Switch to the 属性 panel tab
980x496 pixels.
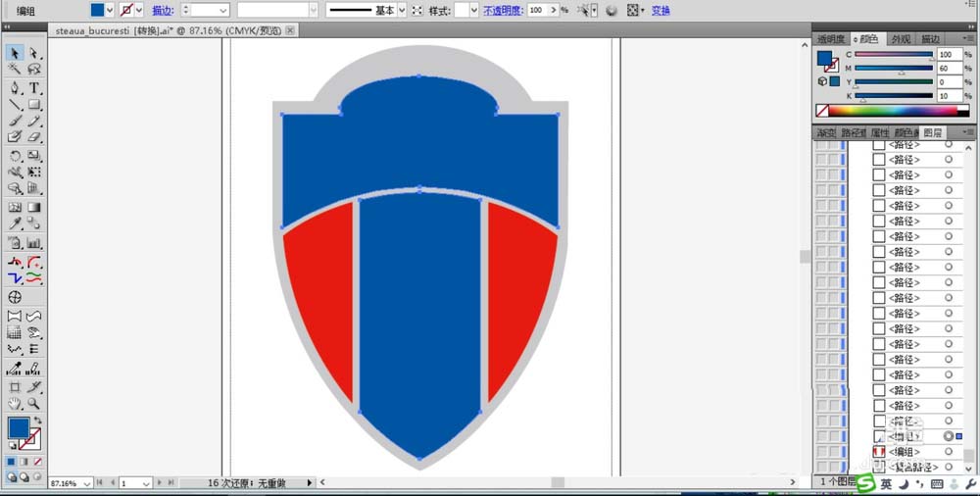(879, 132)
